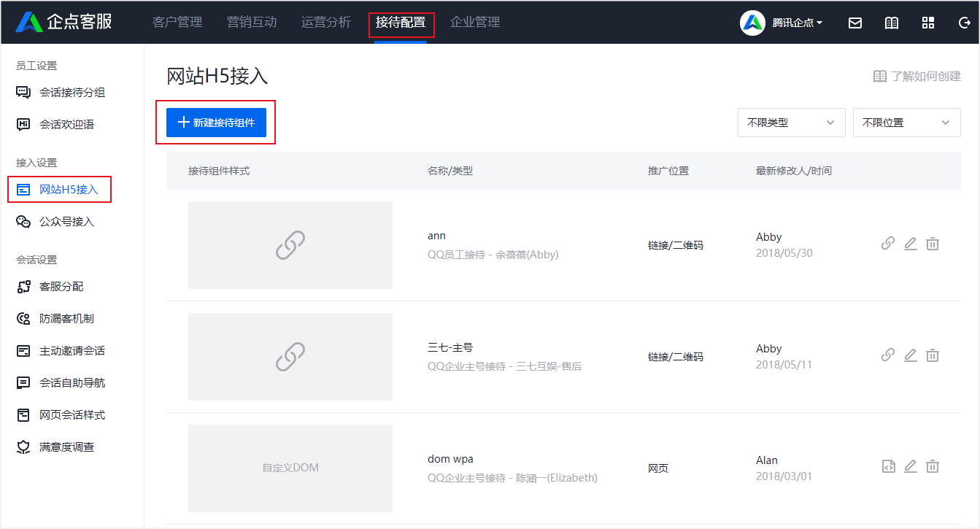Click date 2018/05/30
The width and height of the screenshot is (980, 529).
click(784, 253)
